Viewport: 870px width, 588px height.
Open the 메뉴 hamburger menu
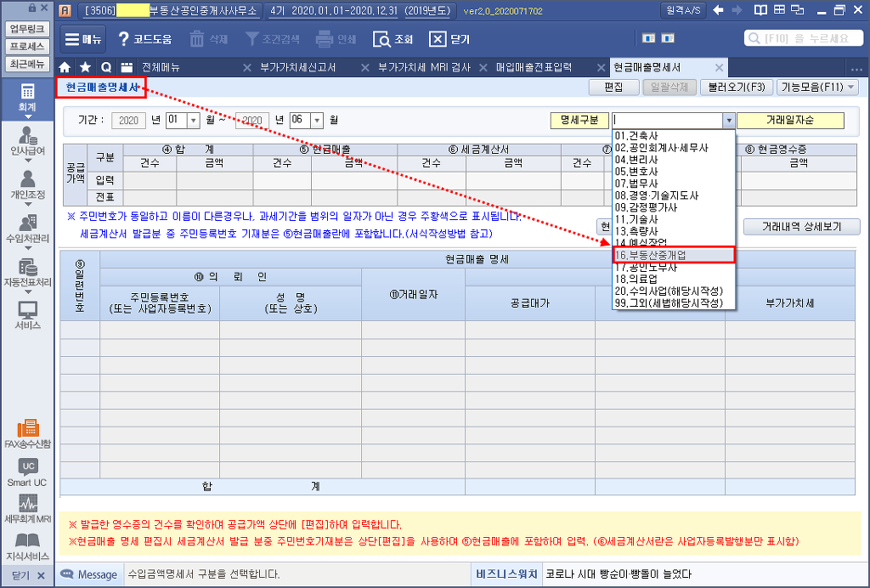pos(82,39)
